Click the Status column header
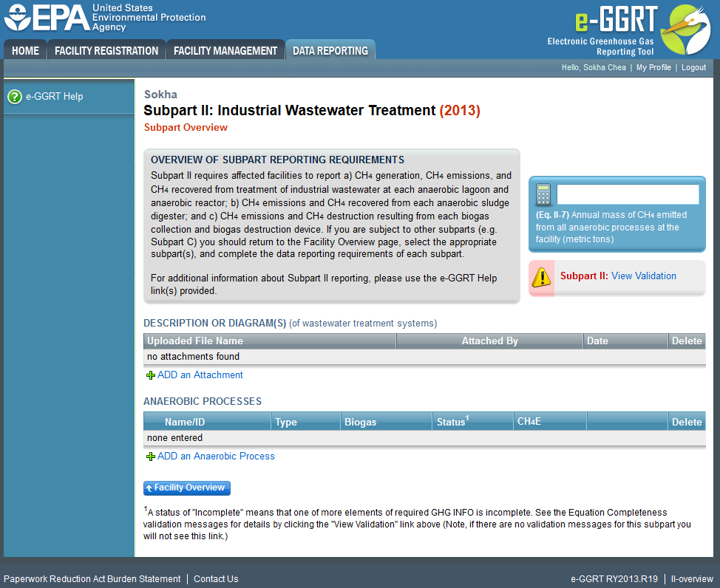This screenshot has height=588, width=720. click(472, 422)
